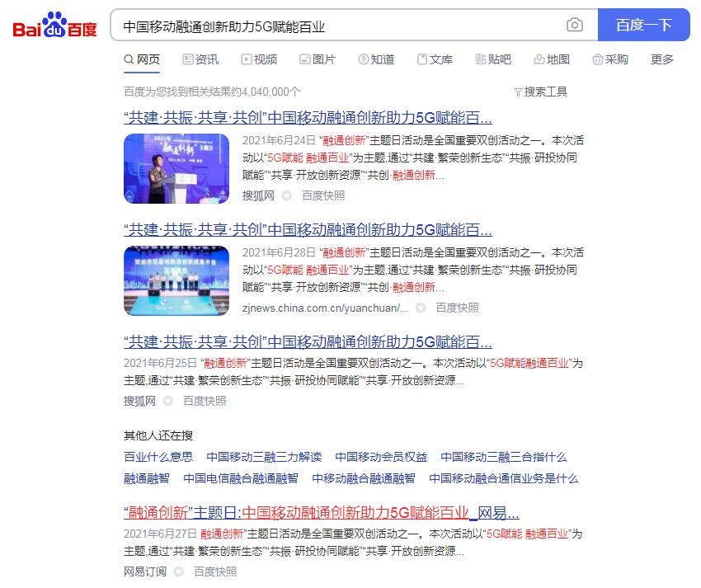The image size is (701, 588).
Task: Open the first result title link dated 6月24日
Action: coord(308,118)
